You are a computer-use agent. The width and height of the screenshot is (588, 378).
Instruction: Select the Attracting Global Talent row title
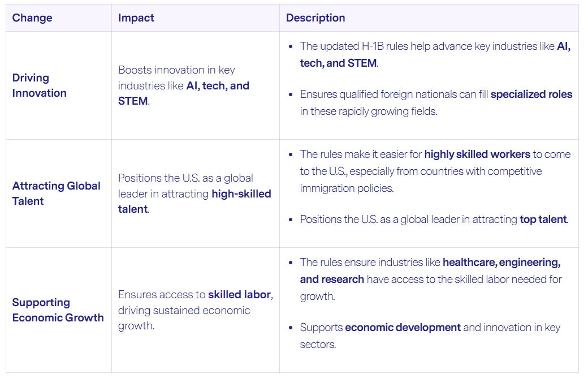[x=56, y=194]
